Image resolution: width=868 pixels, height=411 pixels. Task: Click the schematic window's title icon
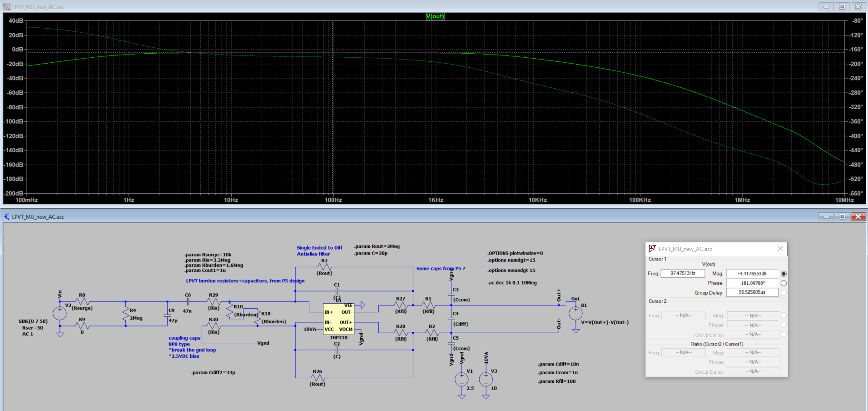7,217
